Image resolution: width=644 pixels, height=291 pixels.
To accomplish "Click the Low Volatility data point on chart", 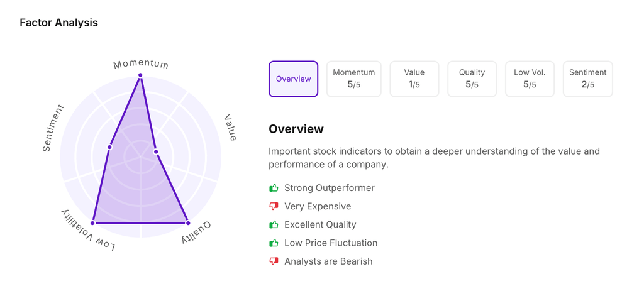I will (x=93, y=223).
